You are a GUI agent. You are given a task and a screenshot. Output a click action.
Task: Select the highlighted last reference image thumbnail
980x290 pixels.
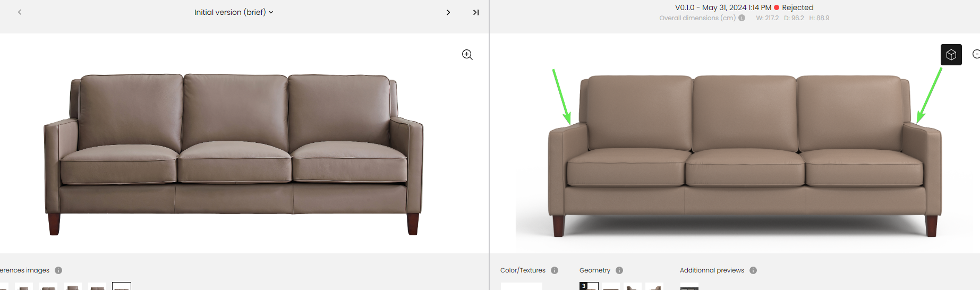122,286
